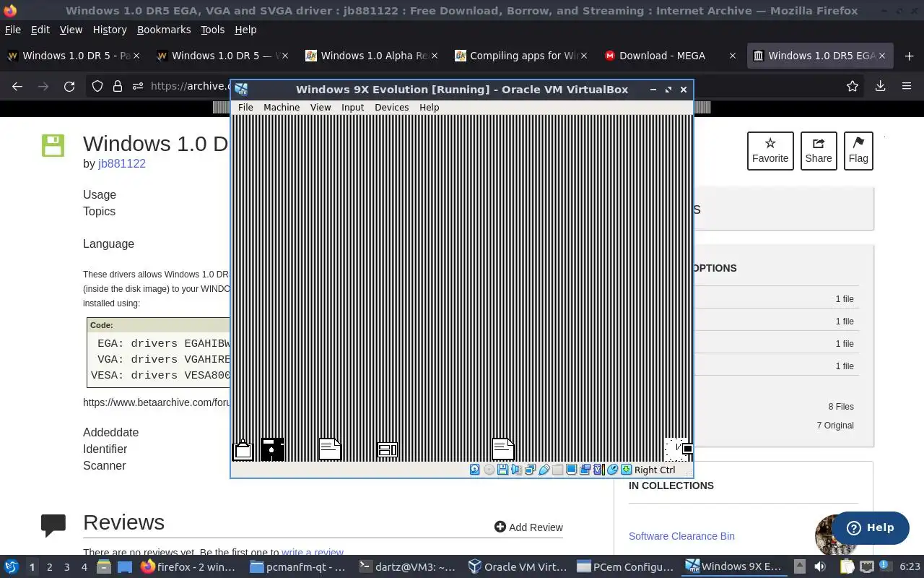The height and width of the screenshot is (578, 924).
Task: Open the VirtualBox View menu
Action: (321, 107)
